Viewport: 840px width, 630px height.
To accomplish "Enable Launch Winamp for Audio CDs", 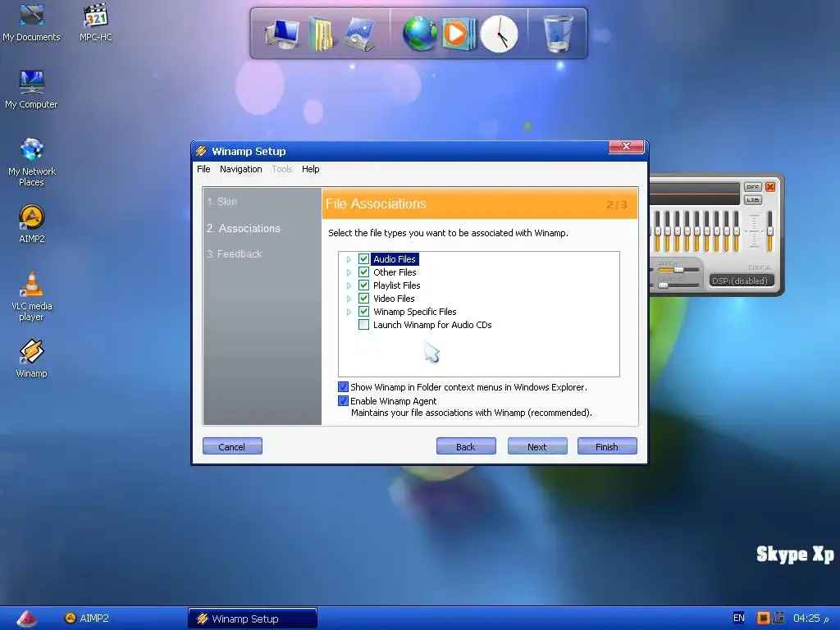I will pos(363,325).
